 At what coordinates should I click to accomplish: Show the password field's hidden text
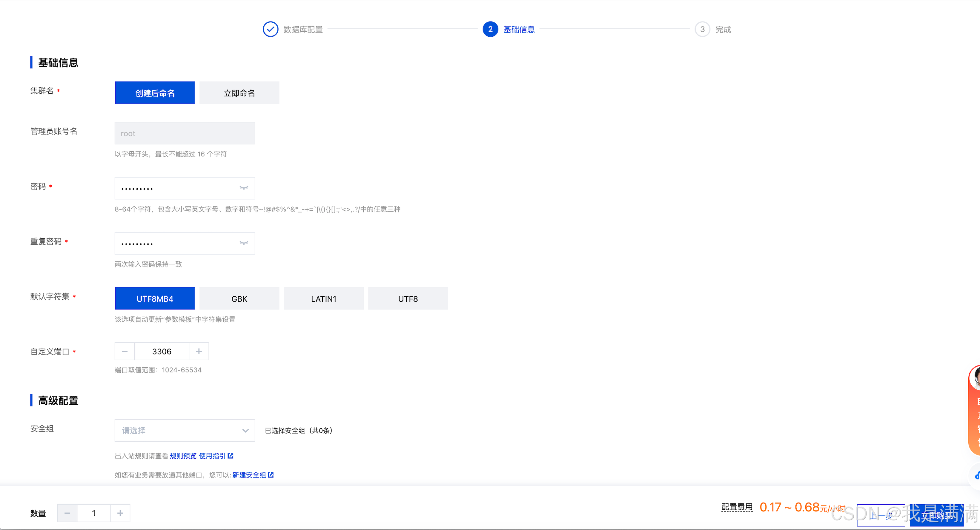pos(243,188)
